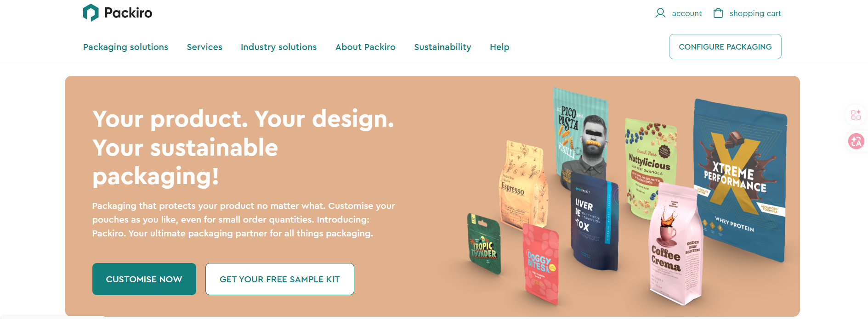868x319 pixels.
Task: Open the Sustainability menu item
Action: (443, 47)
